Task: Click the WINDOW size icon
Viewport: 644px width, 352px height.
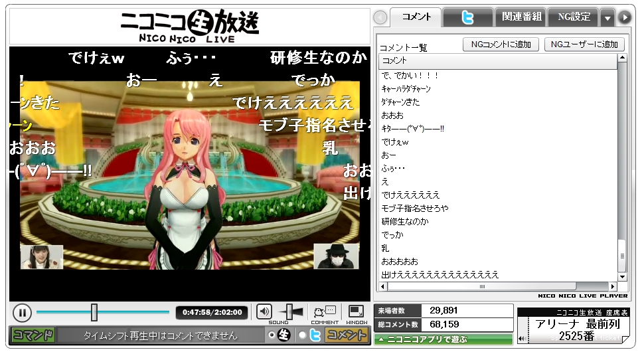Action: pyautogui.click(x=356, y=311)
